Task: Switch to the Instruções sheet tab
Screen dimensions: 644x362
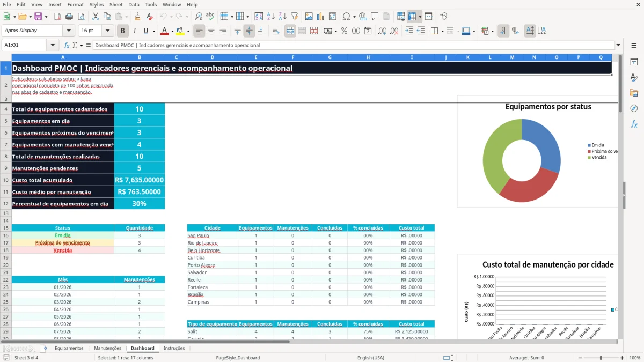Action: coord(174,348)
